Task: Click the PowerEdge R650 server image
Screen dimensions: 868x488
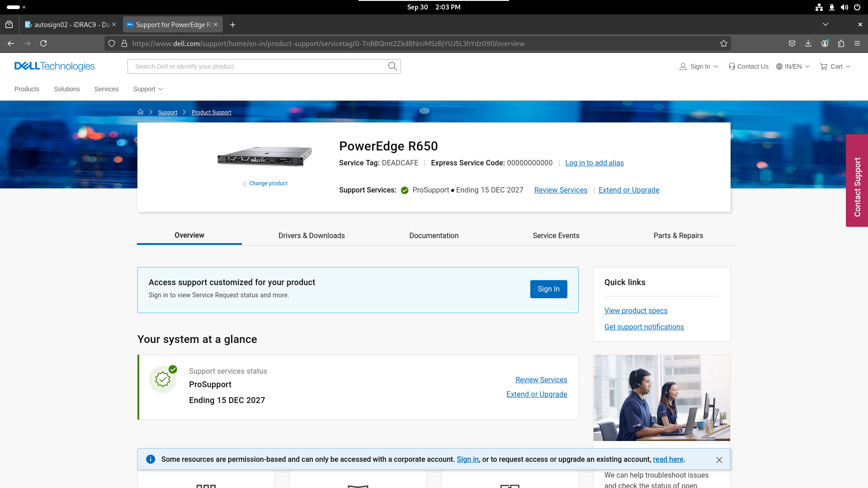Action: [x=264, y=157]
